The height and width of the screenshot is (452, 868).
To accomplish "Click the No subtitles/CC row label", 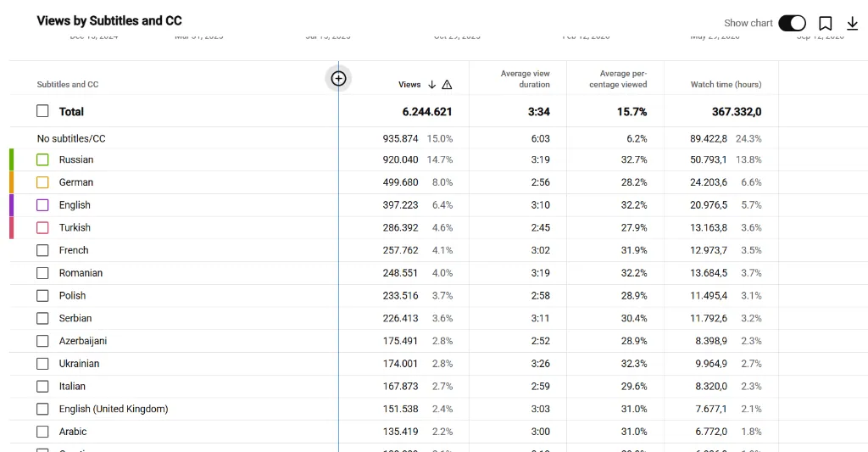I will tap(71, 138).
